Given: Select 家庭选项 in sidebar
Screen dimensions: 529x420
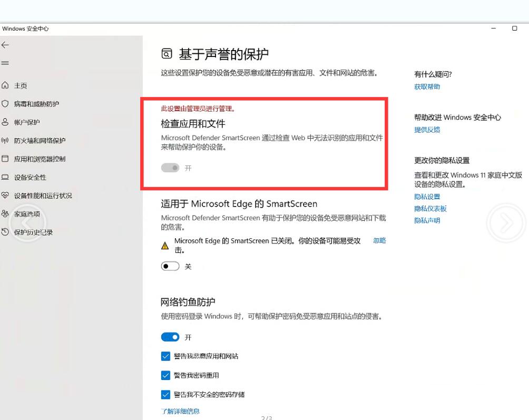Looking at the screenshot, I should coord(27,214).
